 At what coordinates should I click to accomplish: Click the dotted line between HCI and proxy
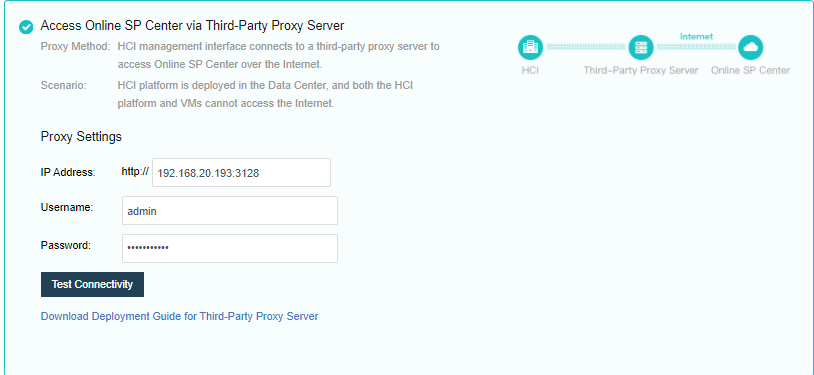pos(586,47)
